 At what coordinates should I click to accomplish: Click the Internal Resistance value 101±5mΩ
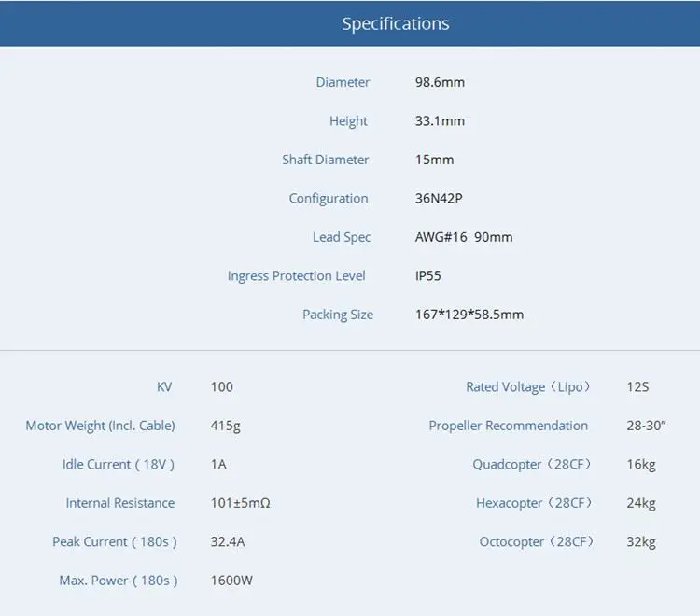click(241, 503)
